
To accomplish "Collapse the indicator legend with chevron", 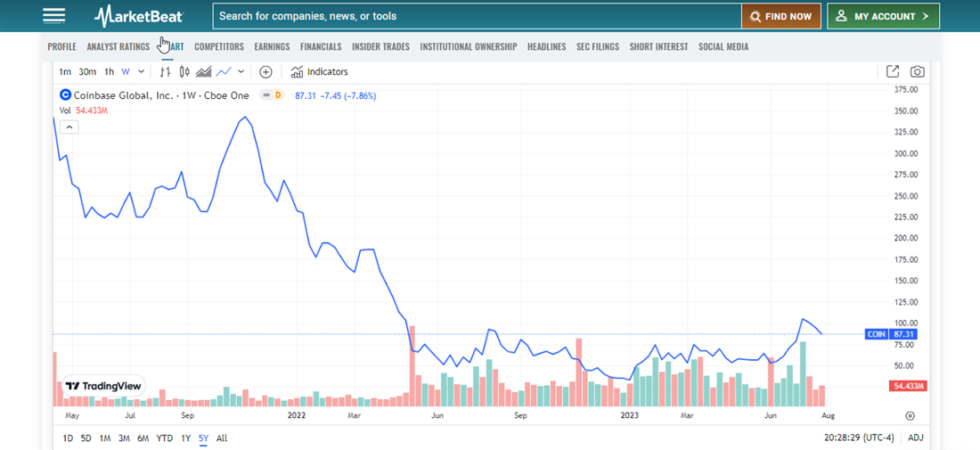I will [x=69, y=127].
